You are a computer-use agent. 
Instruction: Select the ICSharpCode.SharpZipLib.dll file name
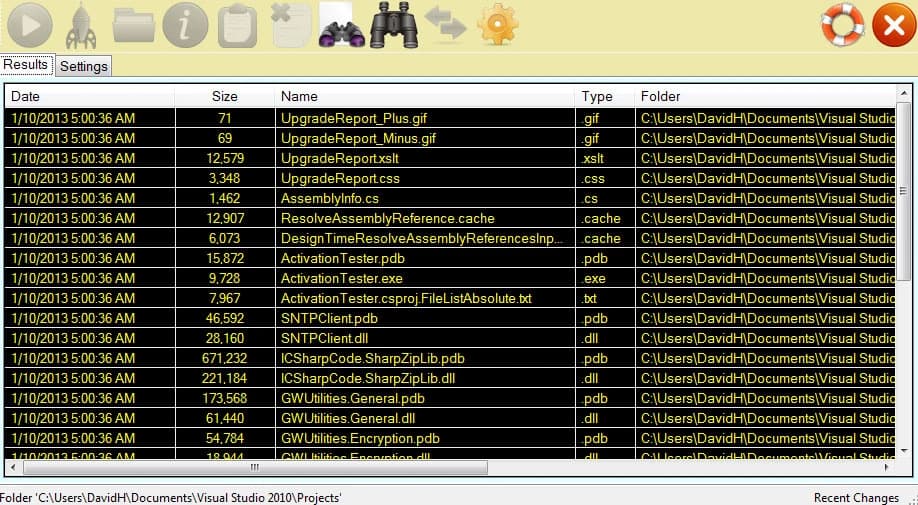tap(368, 378)
